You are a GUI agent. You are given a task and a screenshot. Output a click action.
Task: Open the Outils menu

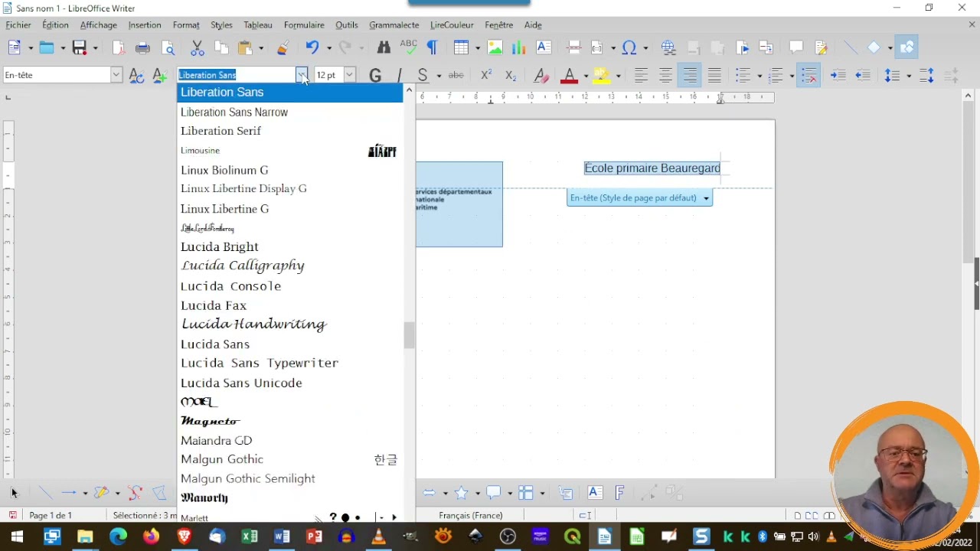[x=347, y=25]
